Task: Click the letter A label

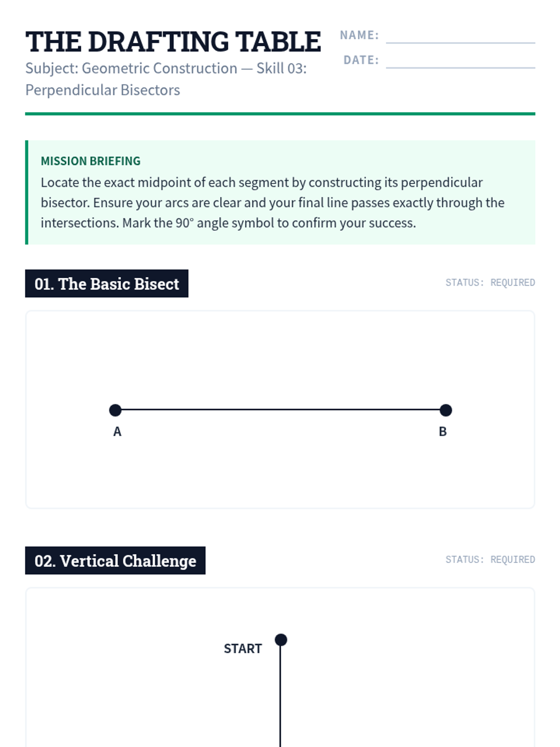Action: point(117,431)
